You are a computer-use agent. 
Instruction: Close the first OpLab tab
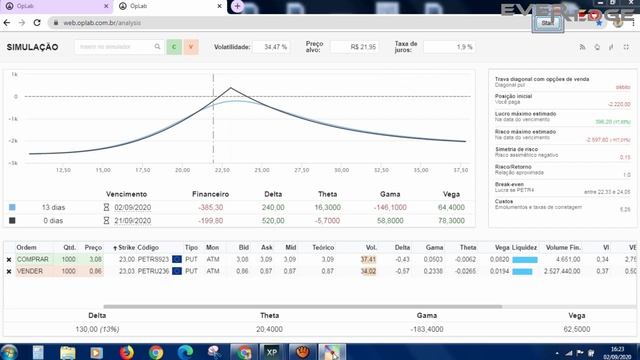(x=106, y=7)
